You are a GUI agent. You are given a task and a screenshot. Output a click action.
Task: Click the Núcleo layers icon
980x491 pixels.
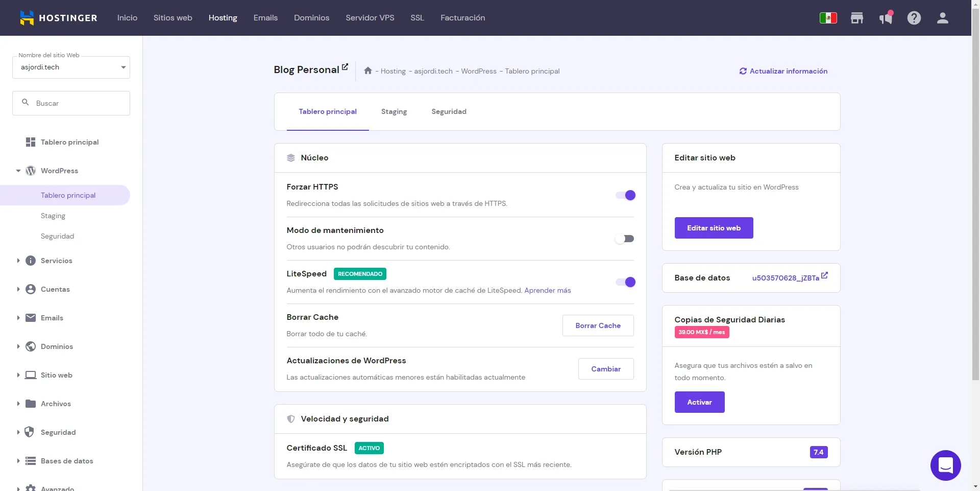[x=291, y=158]
